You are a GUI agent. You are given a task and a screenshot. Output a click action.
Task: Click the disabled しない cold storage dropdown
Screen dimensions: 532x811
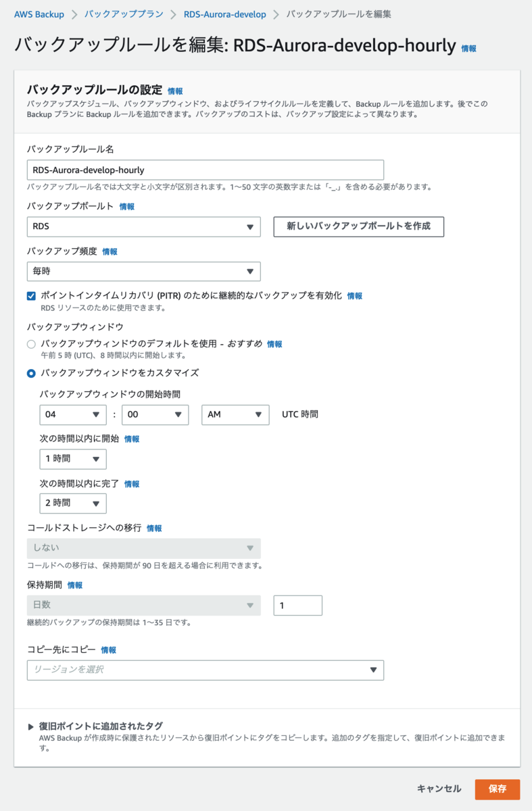144,548
